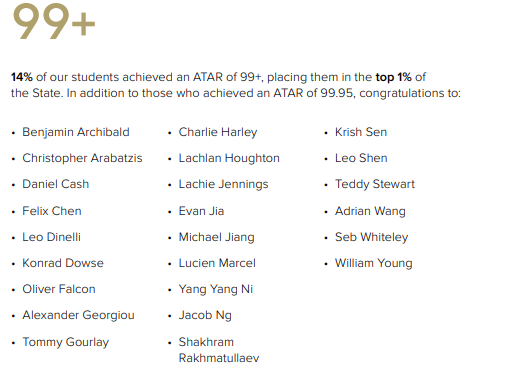Click William Young list entry
The width and height of the screenshot is (507, 369).
(x=374, y=263)
